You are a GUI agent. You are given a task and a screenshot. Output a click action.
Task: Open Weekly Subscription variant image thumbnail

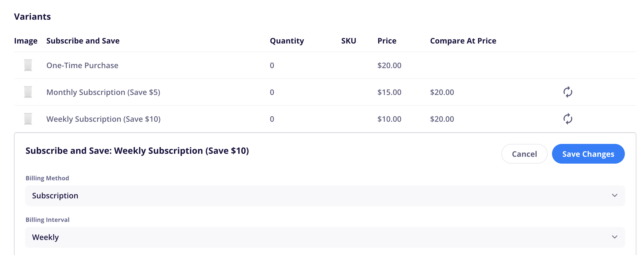[28, 119]
